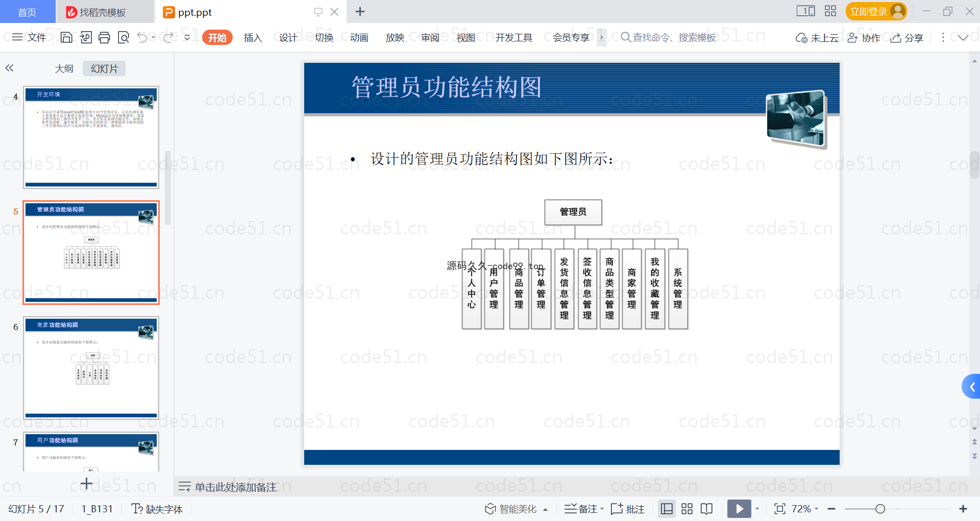Switch to slide sorter view icon
Image resolution: width=980 pixels, height=521 pixels.
tap(687, 509)
